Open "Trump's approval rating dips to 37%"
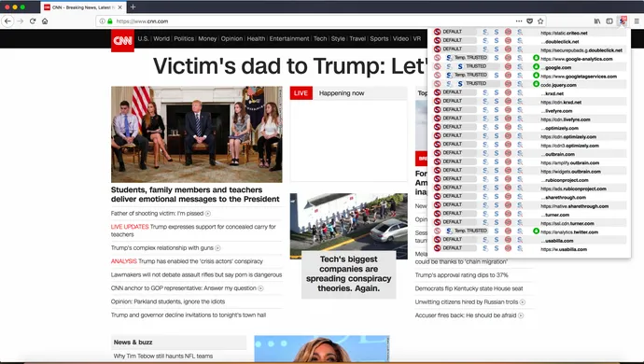The width and height of the screenshot is (644, 364). click(462, 274)
